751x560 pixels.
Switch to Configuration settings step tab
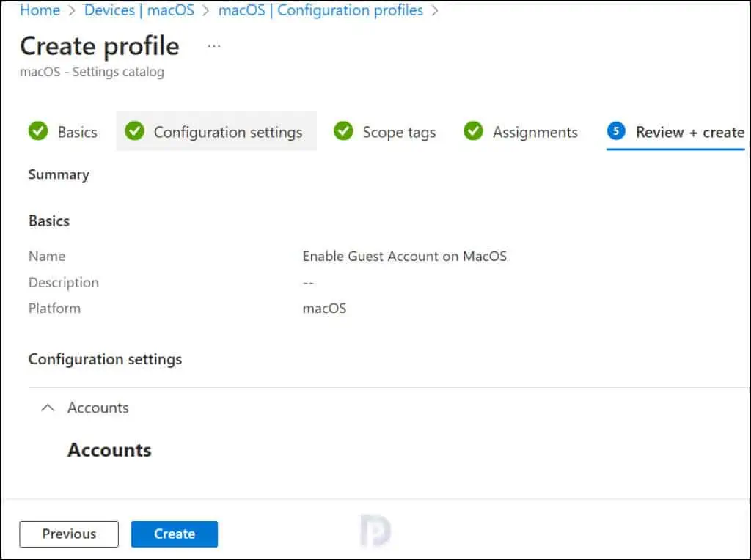216,132
